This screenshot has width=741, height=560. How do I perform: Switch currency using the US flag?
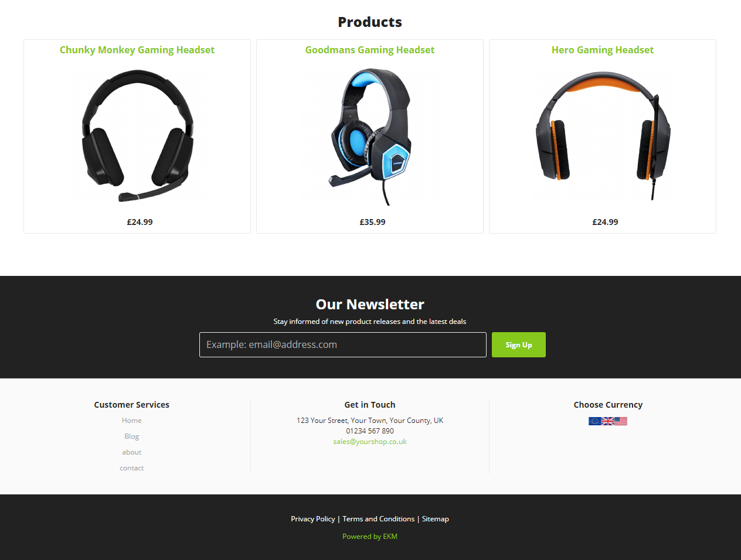[x=621, y=421]
